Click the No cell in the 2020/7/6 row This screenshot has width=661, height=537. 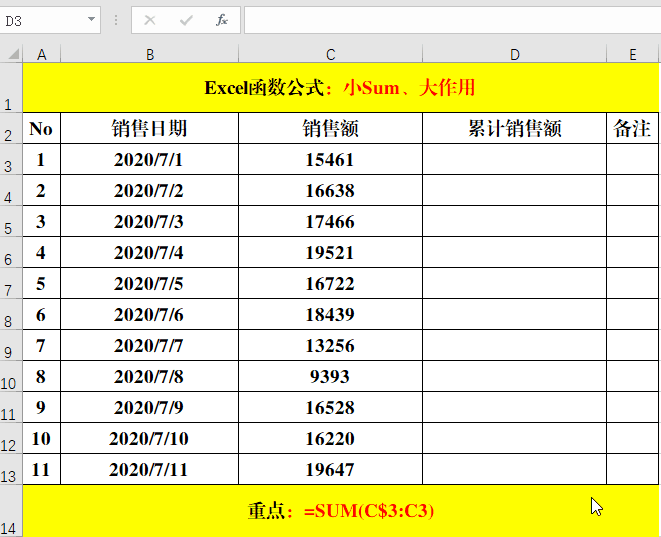(x=41, y=314)
